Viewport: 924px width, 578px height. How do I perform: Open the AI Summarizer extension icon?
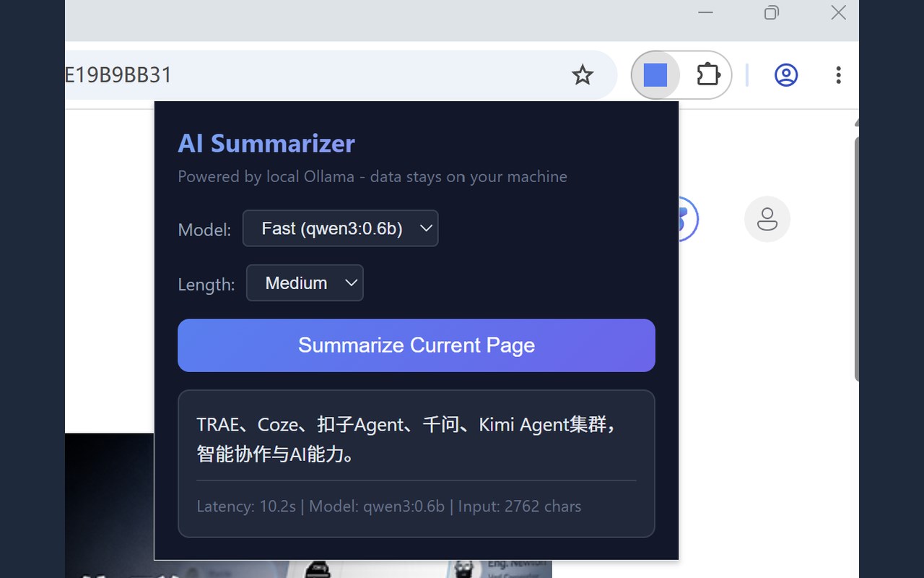(655, 74)
